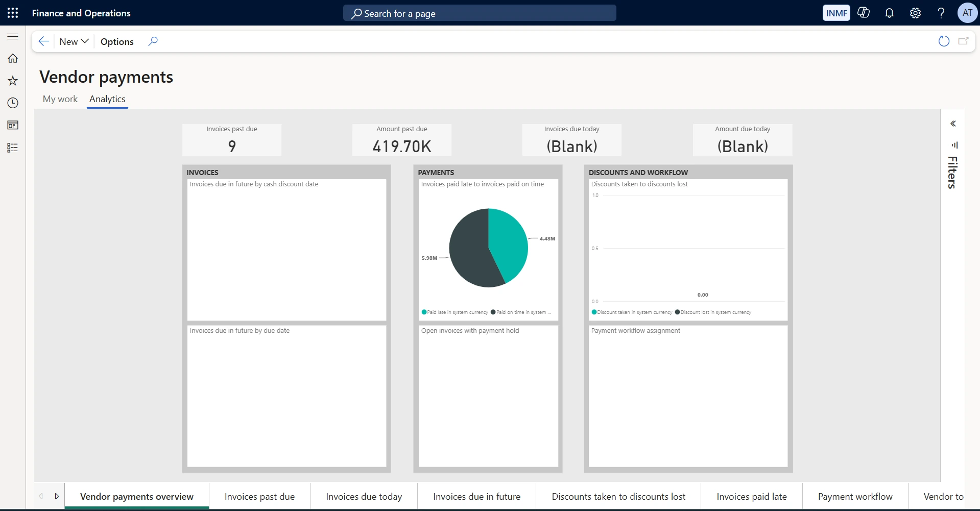Open Favorites star icon
The height and width of the screenshot is (511, 980).
pos(13,81)
